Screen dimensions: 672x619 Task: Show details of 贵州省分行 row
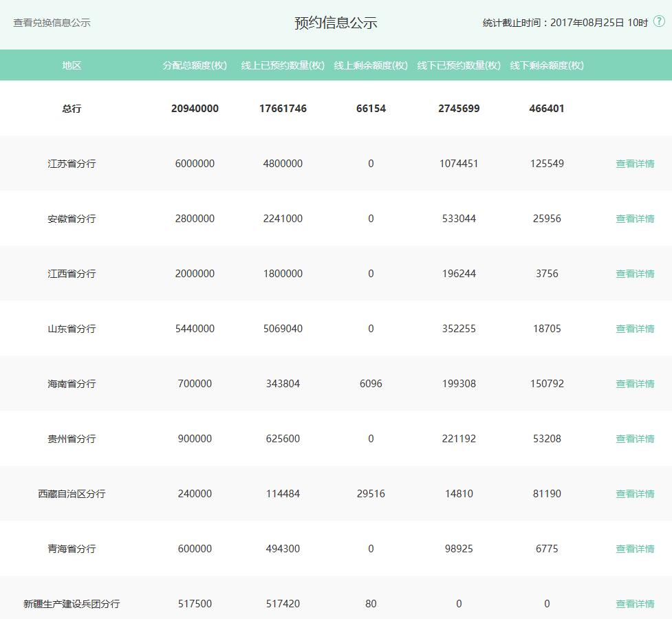(634, 439)
